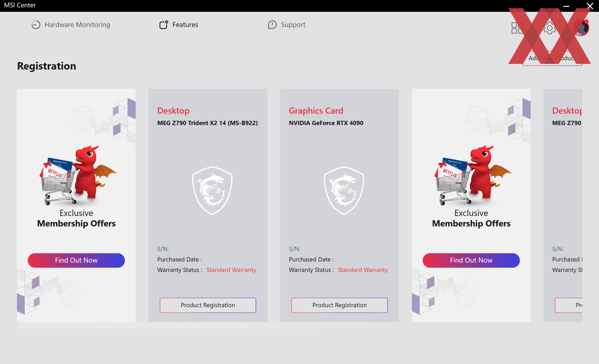The image size is (599, 364).
Task: Click the Features icon
Action: pos(163,25)
